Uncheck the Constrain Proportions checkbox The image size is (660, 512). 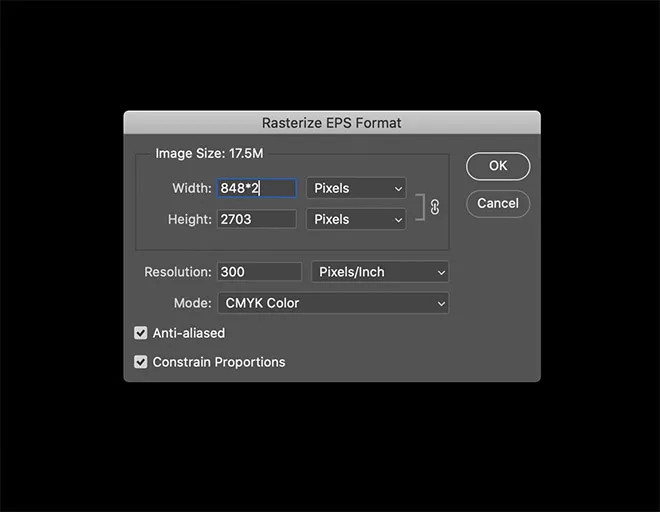pos(141,362)
